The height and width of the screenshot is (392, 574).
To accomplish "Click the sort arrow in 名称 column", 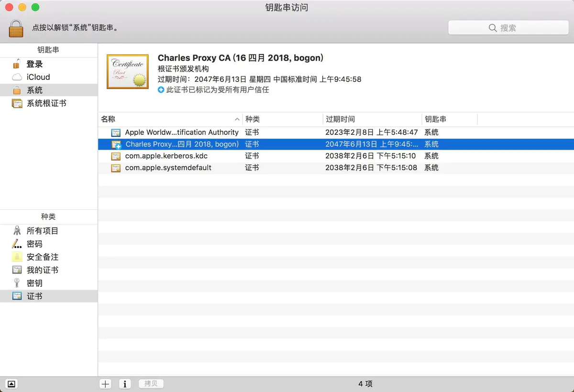I will pyautogui.click(x=237, y=119).
